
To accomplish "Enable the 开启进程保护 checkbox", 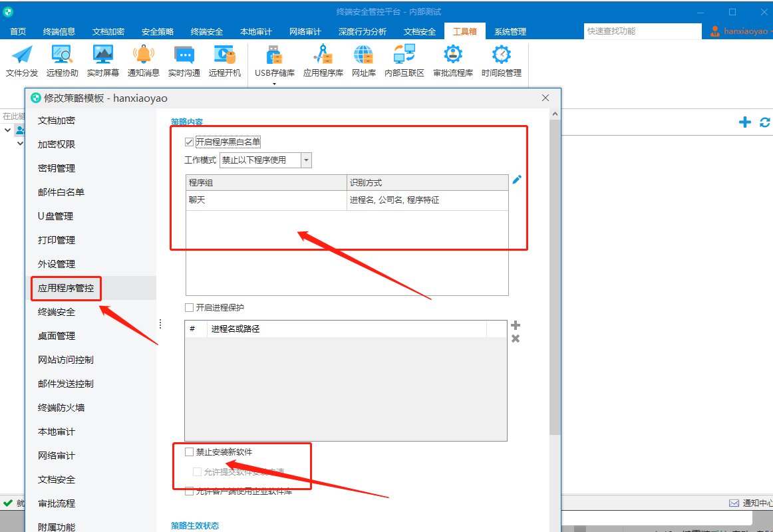I will 190,308.
